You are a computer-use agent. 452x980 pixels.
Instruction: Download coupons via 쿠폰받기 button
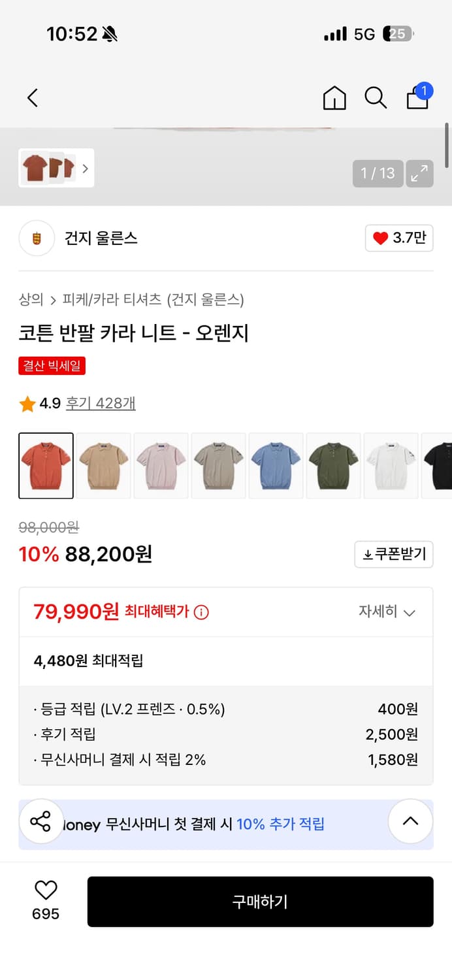click(394, 554)
